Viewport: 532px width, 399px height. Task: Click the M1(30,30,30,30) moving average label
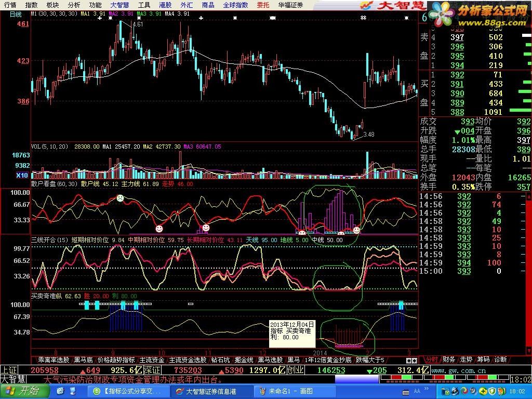coord(54,14)
